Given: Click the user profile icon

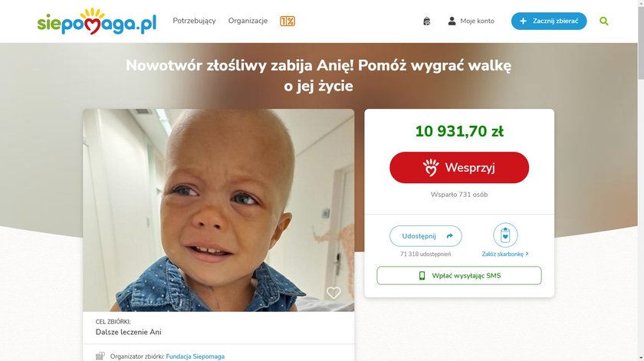Looking at the screenshot, I should point(452,21).
